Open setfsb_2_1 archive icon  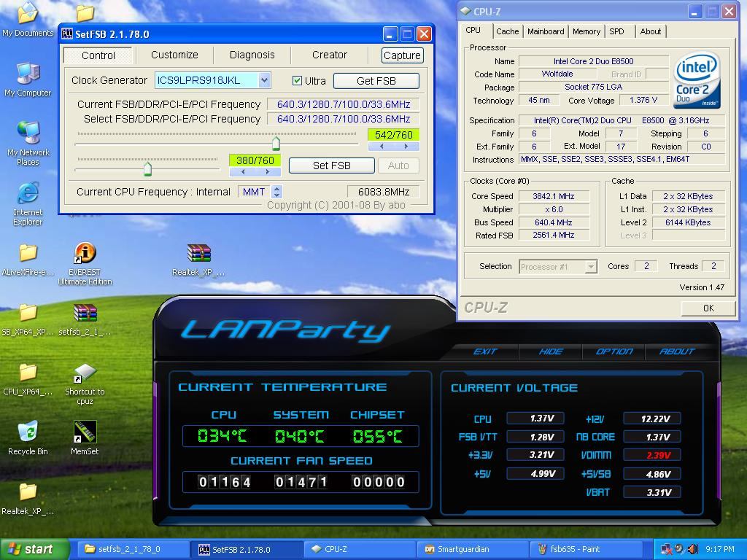(x=85, y=319)
